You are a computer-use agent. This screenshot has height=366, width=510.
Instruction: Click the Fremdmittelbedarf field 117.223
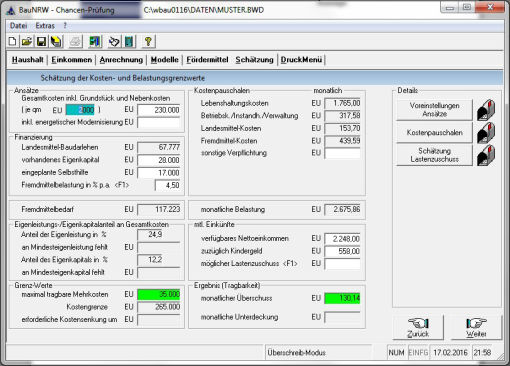pyautogui.click(x=159, y=209)
